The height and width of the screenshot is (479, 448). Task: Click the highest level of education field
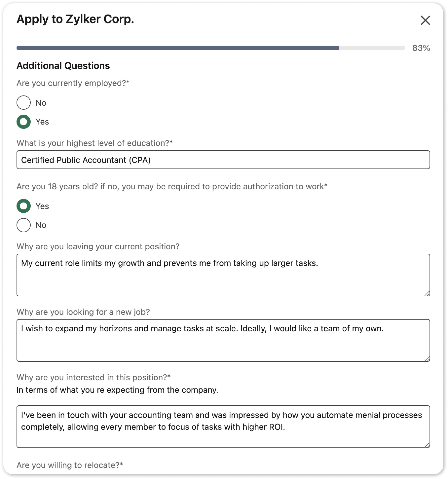[223, 160]
